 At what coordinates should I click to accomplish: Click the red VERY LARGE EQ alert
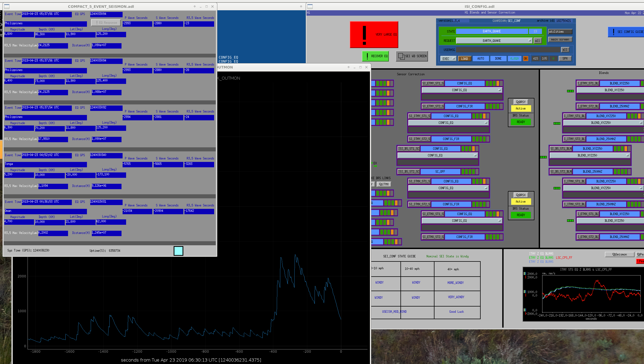(374, 35)
